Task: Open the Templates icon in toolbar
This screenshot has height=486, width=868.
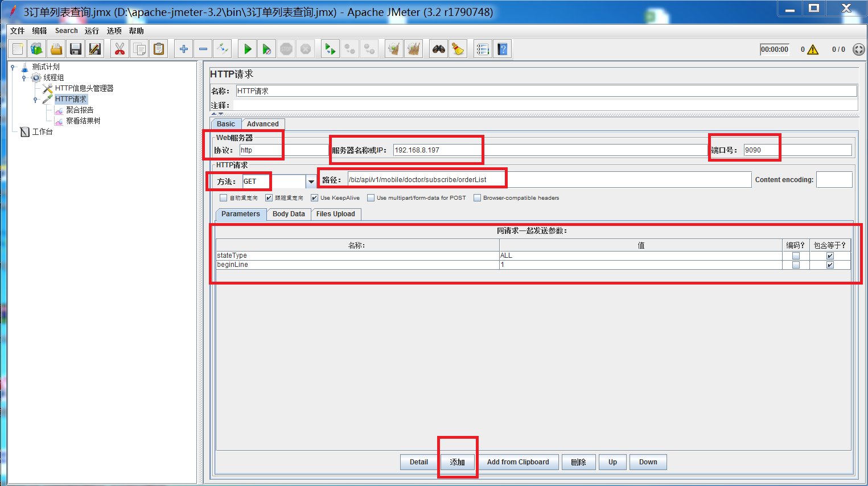Action: click(x=37, y=50)
